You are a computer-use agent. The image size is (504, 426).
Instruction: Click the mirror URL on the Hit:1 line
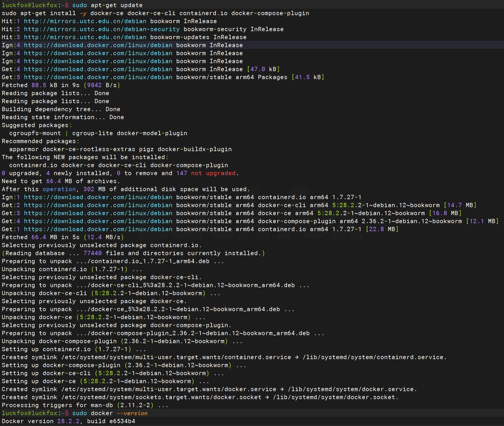[x=85, y=21]
